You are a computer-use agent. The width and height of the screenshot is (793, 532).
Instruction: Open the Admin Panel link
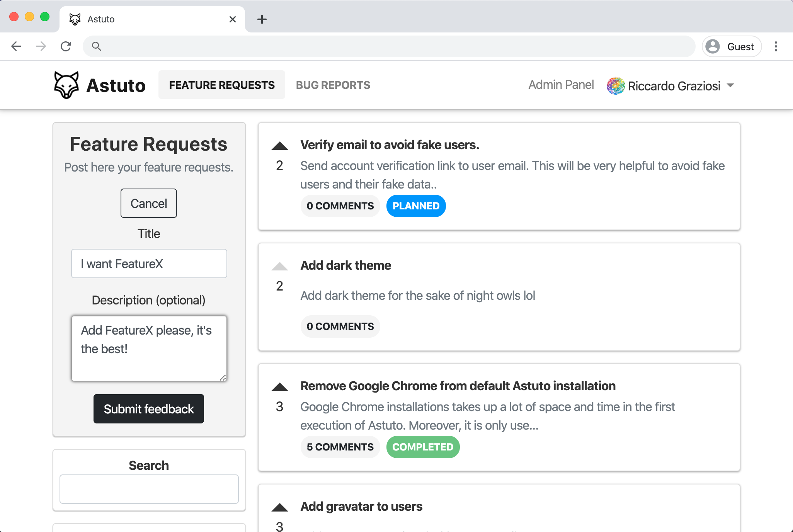point(561,85)
